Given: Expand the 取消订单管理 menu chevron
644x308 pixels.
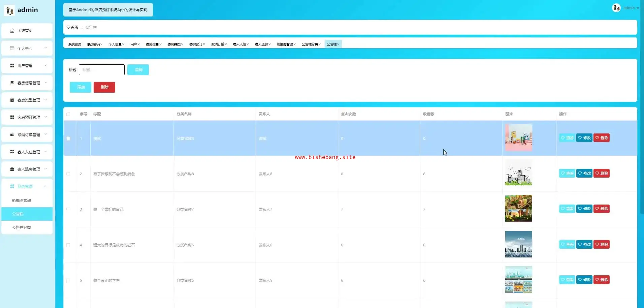Looking at the screenshot, I should (x=45, y=134).
